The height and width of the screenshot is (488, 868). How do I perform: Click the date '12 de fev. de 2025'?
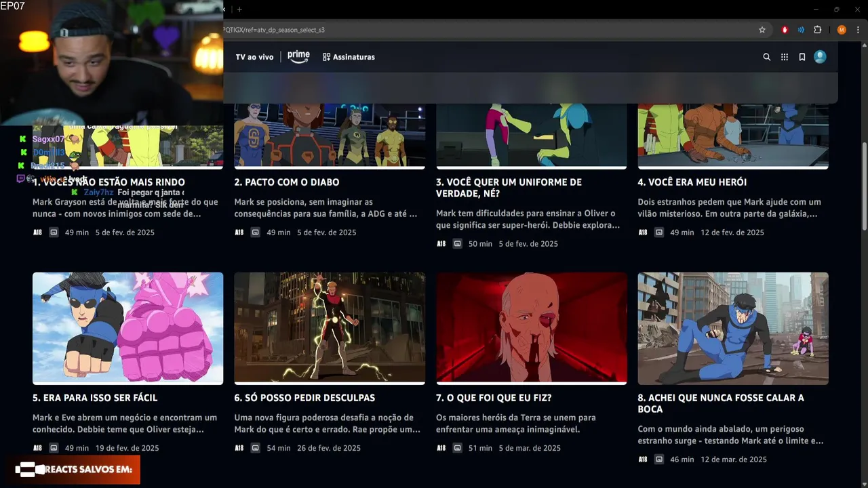tap(732, 232)
